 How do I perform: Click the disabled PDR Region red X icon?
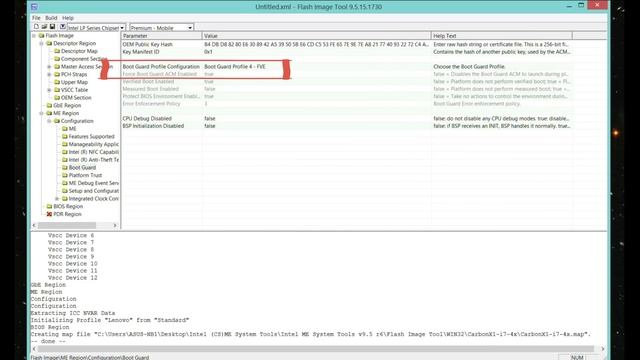49,214
